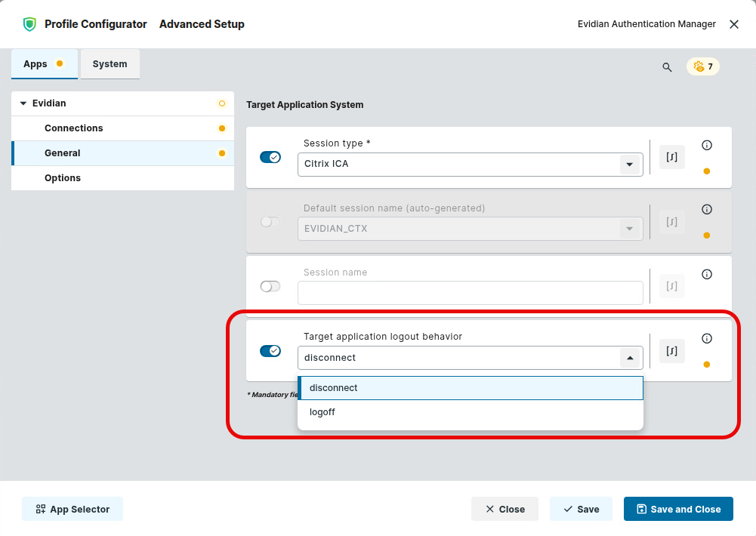Click the orange modified dot in Session type card

707,171
